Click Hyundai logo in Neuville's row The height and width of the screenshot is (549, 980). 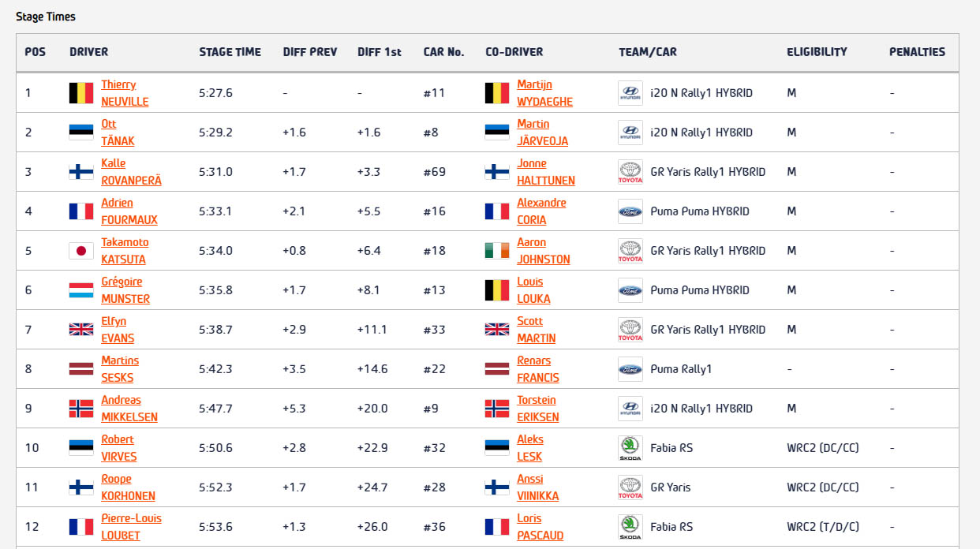click(x=630, y=93)
